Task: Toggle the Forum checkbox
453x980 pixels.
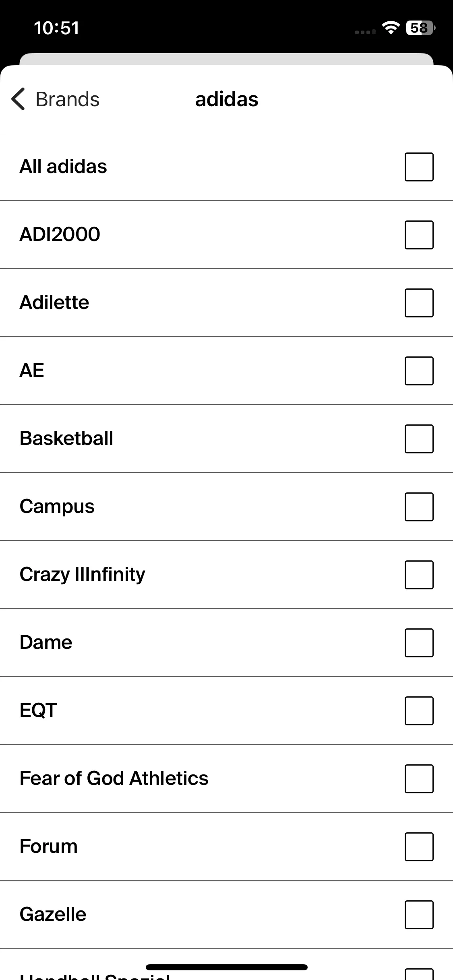Action: click(419, 847)
